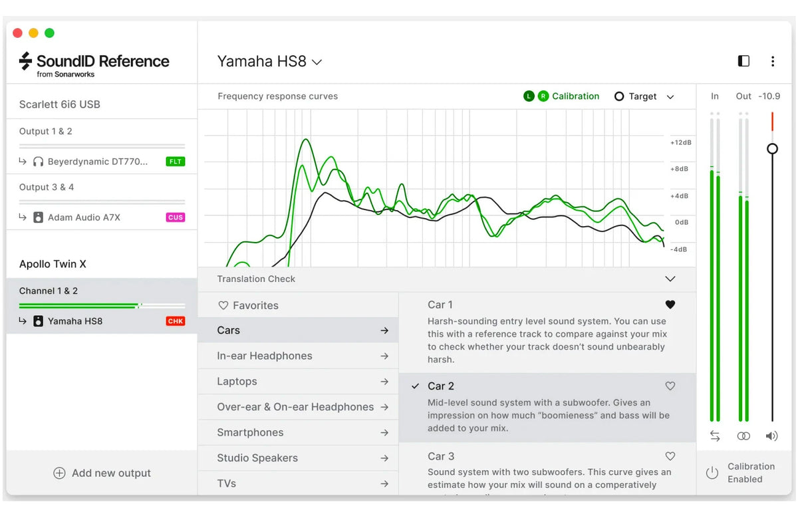Open the Laptops category
Screen dimensions: 798x532
298,382
